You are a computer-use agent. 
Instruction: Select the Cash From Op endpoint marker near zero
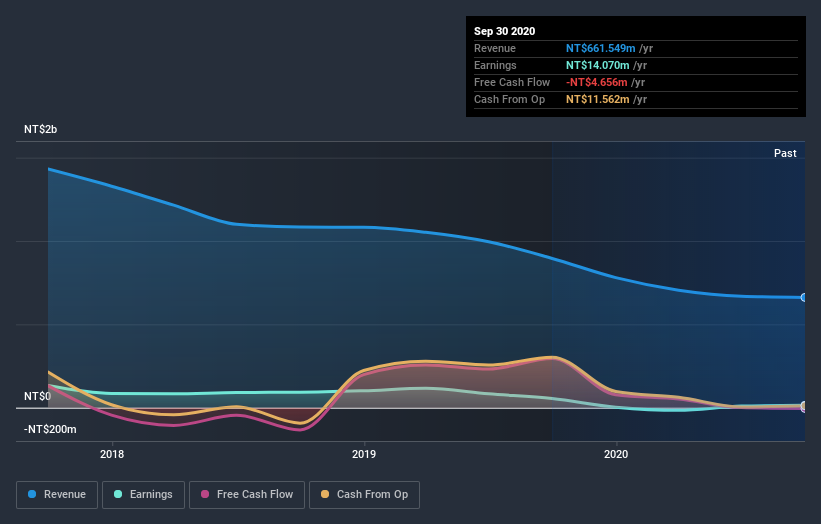(x=803, y=406)
